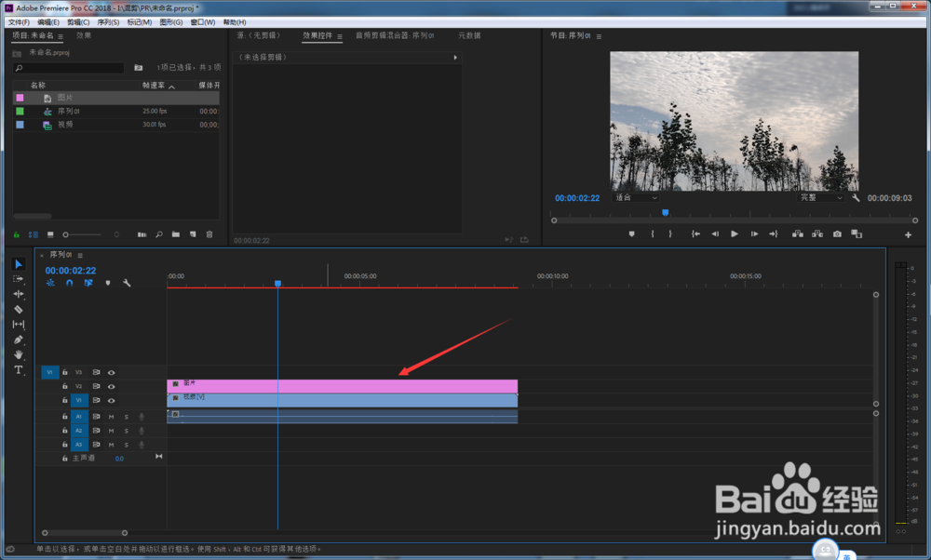
Task: Click Go to In point button
Action: [x=695, y=234]
